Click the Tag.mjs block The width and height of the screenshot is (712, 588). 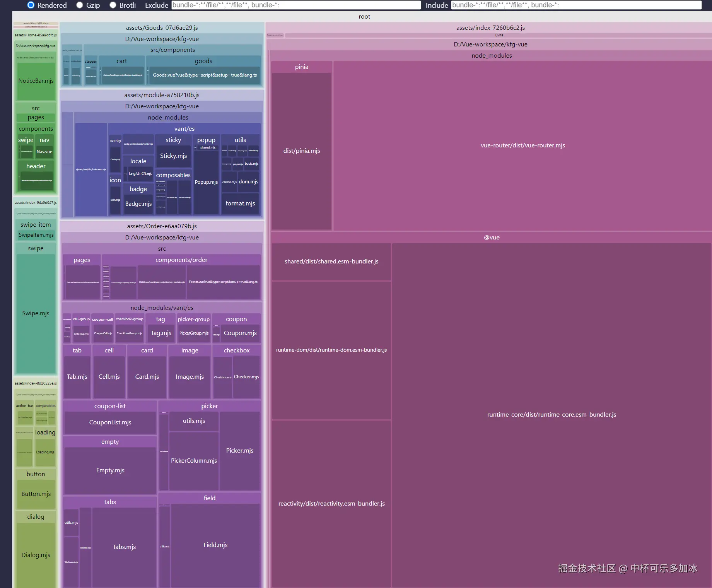pyautogui.click(x=161, y=333)
